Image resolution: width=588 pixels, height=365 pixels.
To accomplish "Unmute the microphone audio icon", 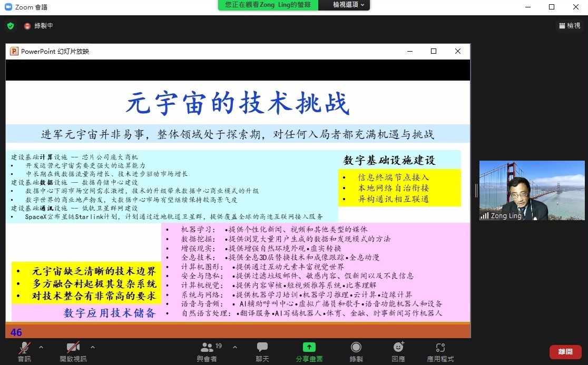I will pos(24,348).
